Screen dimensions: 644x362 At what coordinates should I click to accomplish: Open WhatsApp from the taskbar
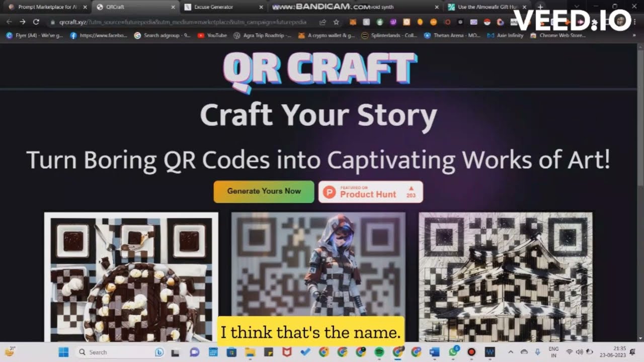tap(453, 352)
